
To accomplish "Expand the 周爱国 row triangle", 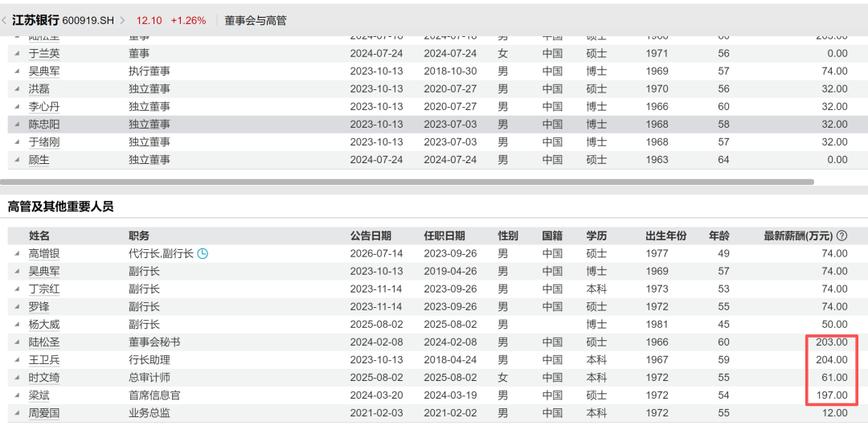I will click(x=17, y=413).
